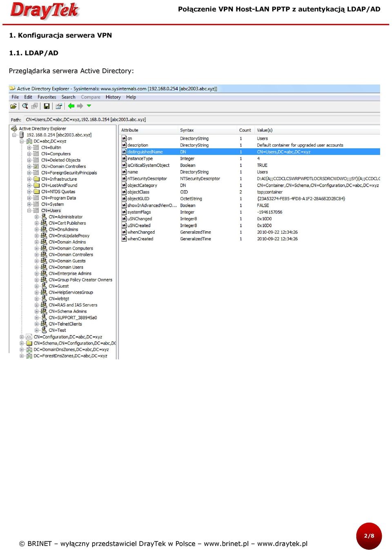Viewport: 392px width, 550px height.
Task: Select CN=Domain Computers tree item
Action: 71,248
